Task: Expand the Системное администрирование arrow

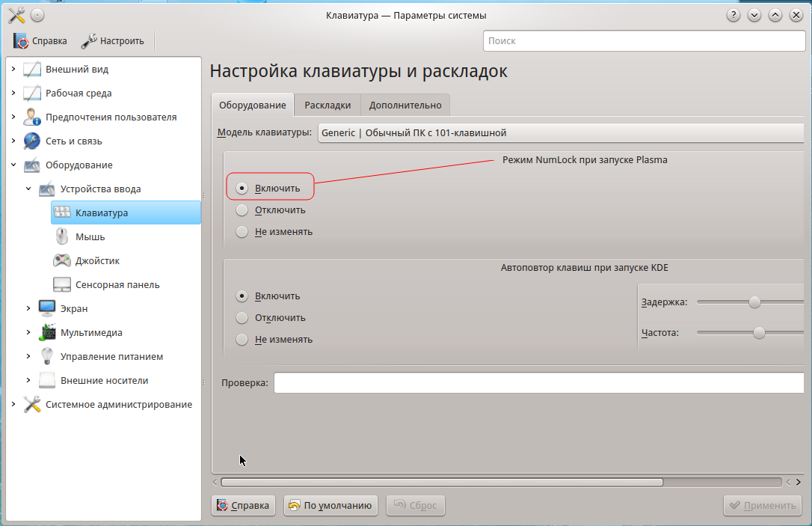Action: [13, 404]
